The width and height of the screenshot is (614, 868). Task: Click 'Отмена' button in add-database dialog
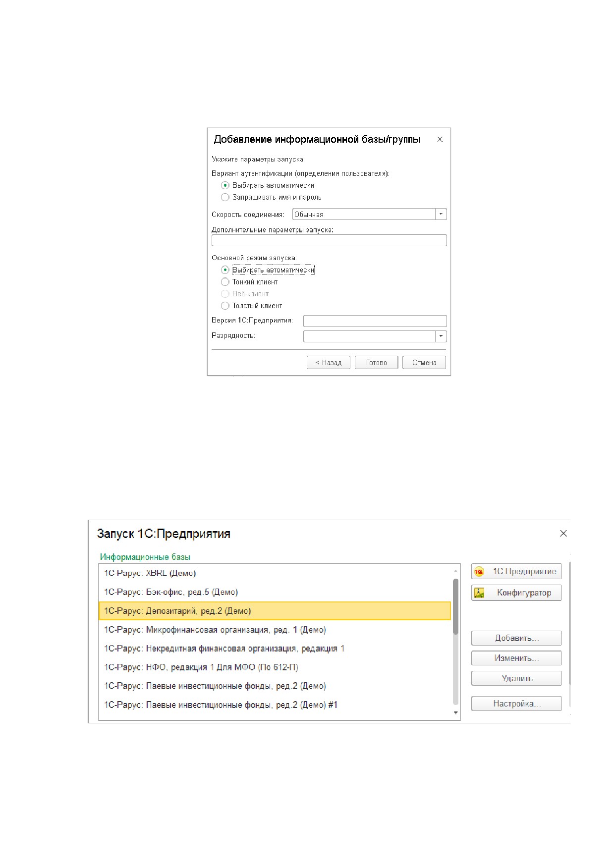424,363
